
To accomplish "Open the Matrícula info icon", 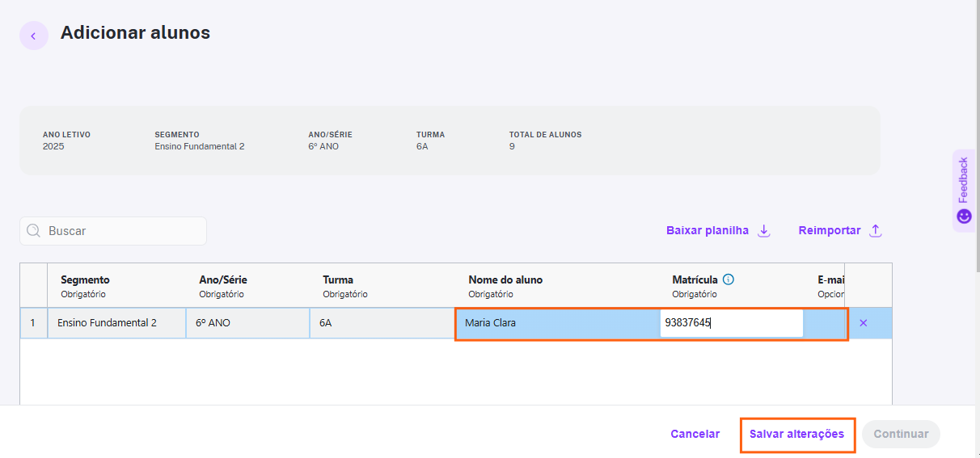I will (x=729, y=279).
